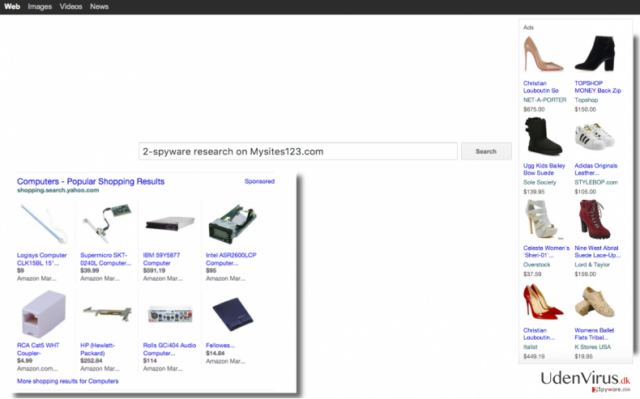This screenshot has width=640, height=399.
Task: View the Christian Louboutin nude heel ad
Action: click(x=543, y=54)
